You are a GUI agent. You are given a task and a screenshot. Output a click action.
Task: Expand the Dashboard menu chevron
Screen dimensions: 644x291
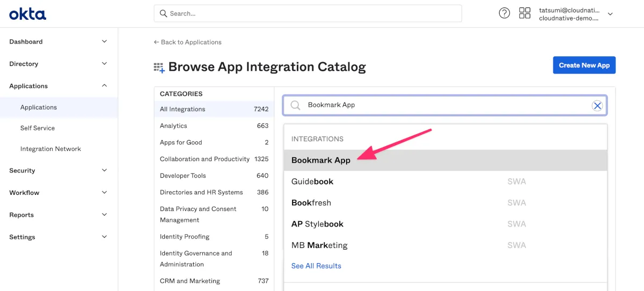[x=104, y=41]
